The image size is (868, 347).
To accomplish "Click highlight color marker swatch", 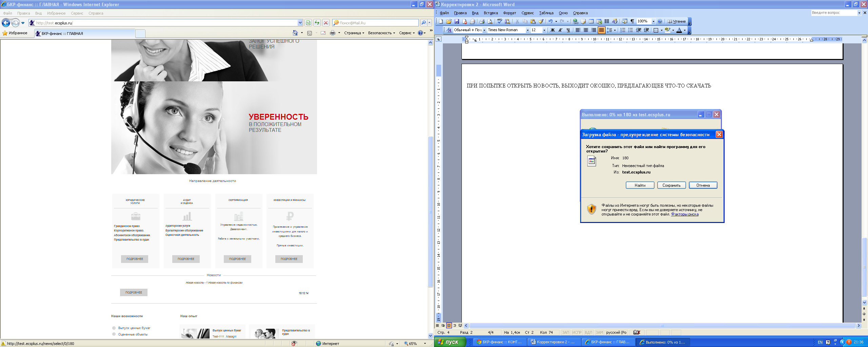I will pos(667,30).
